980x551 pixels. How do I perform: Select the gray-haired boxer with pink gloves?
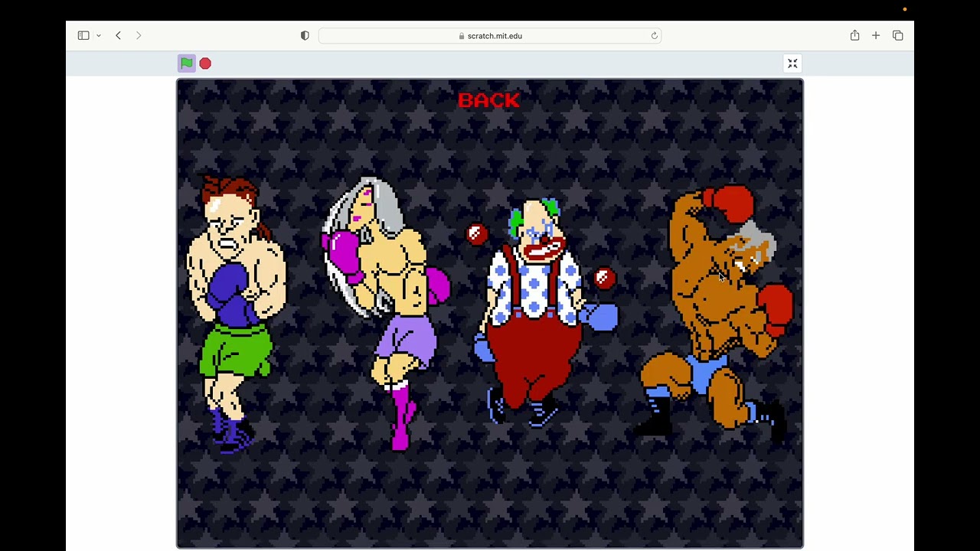pyautogui.click(x=387, y=314)
